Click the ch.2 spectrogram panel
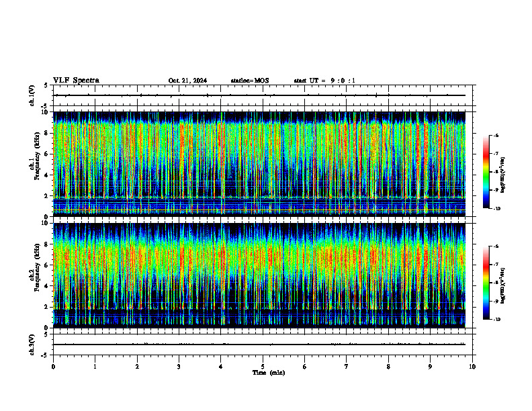This screenshot has width=532, height=411. pyautogui.click(x=259, y=275)
